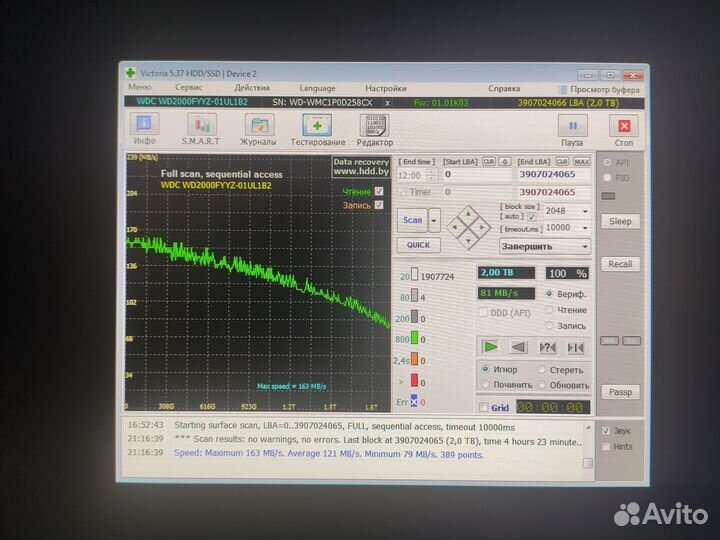
Task: Stop the scan with red Стоп button
Action: (x=625, y=129)
